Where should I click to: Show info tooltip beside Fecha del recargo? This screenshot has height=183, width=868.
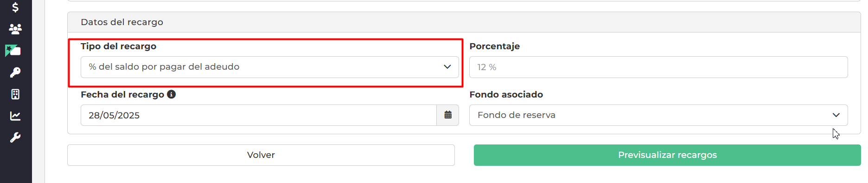(x=172, y=94)
